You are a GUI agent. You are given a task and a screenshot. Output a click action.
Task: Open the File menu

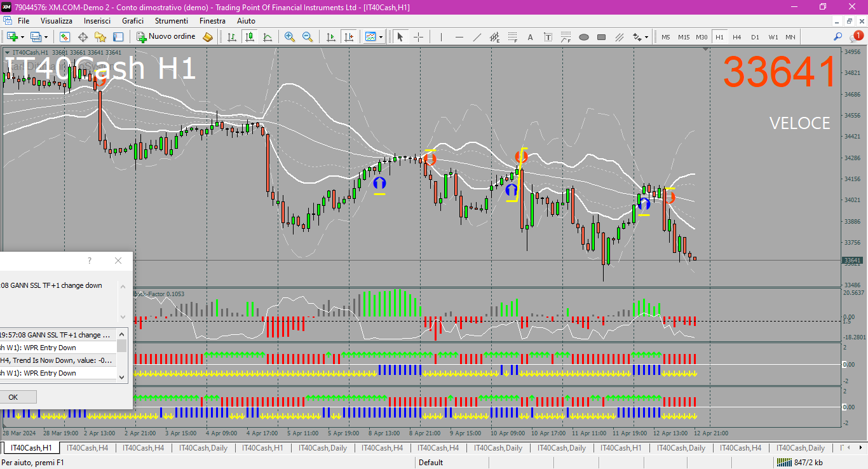coord(24,21)
